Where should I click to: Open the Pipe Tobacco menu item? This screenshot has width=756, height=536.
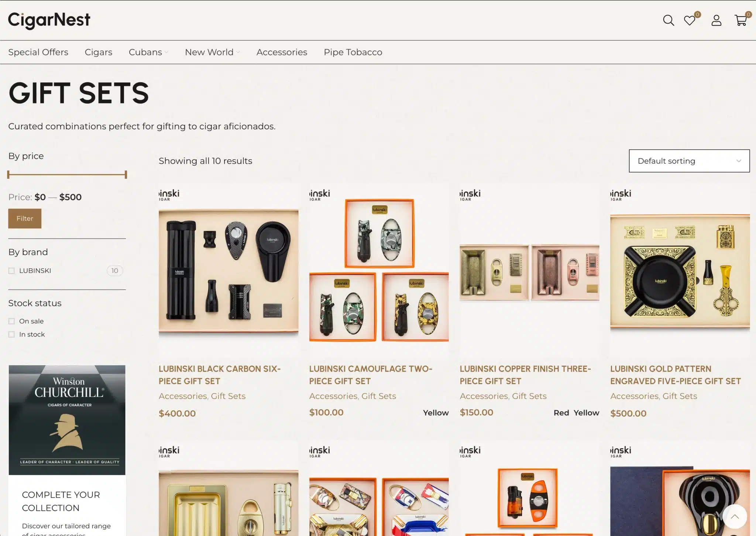353,52
